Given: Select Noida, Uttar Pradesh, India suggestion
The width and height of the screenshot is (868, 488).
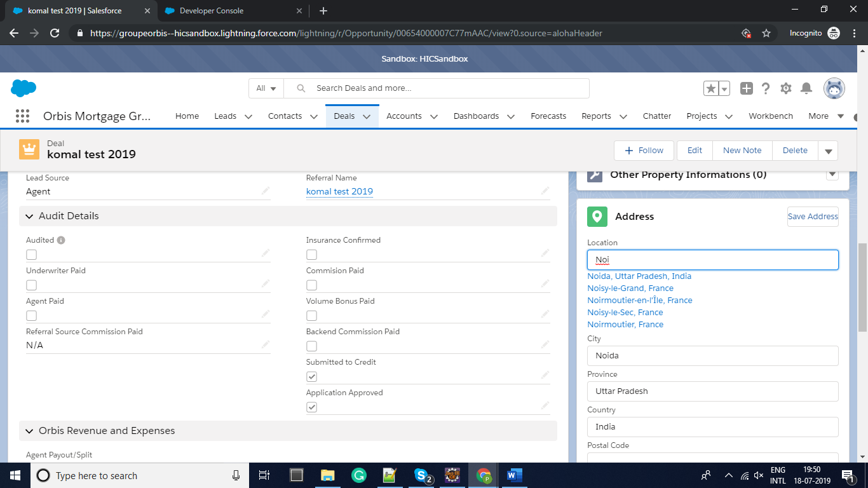Looking at the screenshot, I should coord(639,276).
